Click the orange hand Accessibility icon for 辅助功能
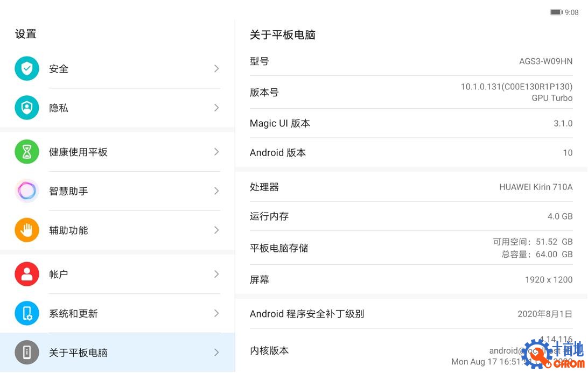The width and height of the screenshot is (588, 373). tap(27, 230)
